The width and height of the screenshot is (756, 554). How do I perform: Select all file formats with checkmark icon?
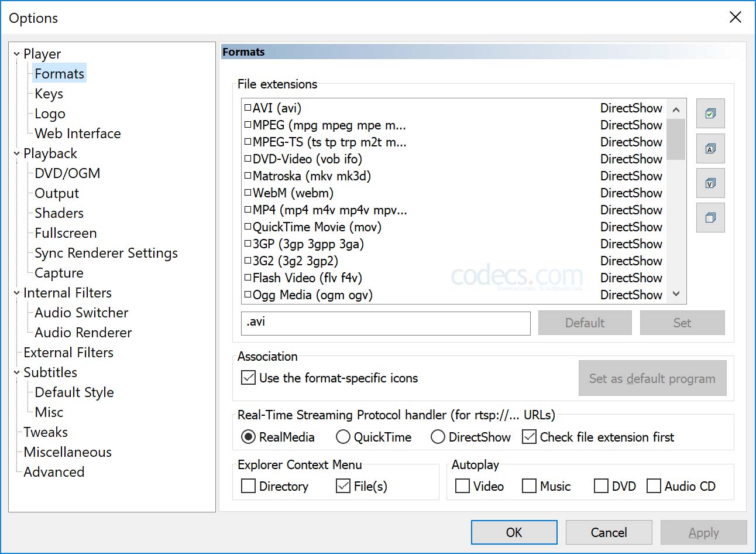(710, 114)
